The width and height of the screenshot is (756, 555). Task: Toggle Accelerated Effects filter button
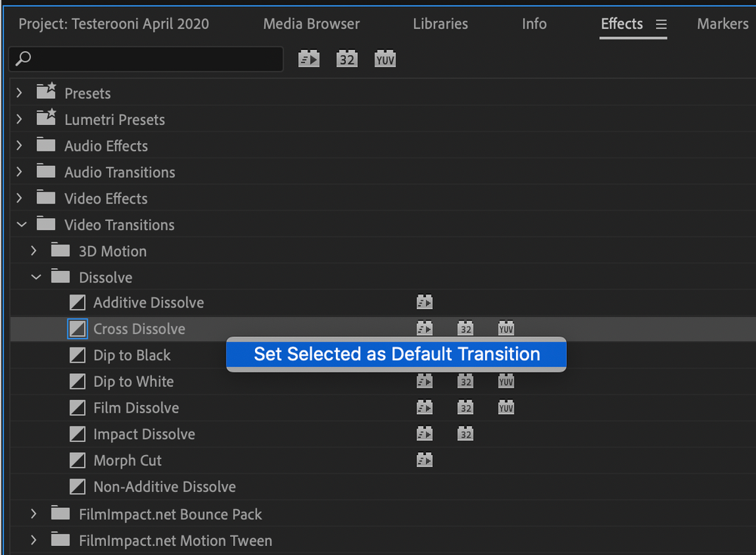[309, 59]
